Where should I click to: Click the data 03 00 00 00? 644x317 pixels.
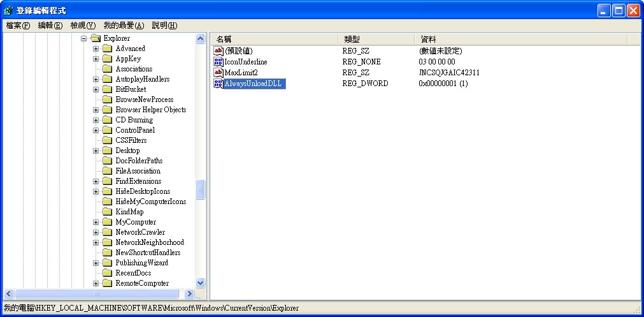tap(436, 62)
